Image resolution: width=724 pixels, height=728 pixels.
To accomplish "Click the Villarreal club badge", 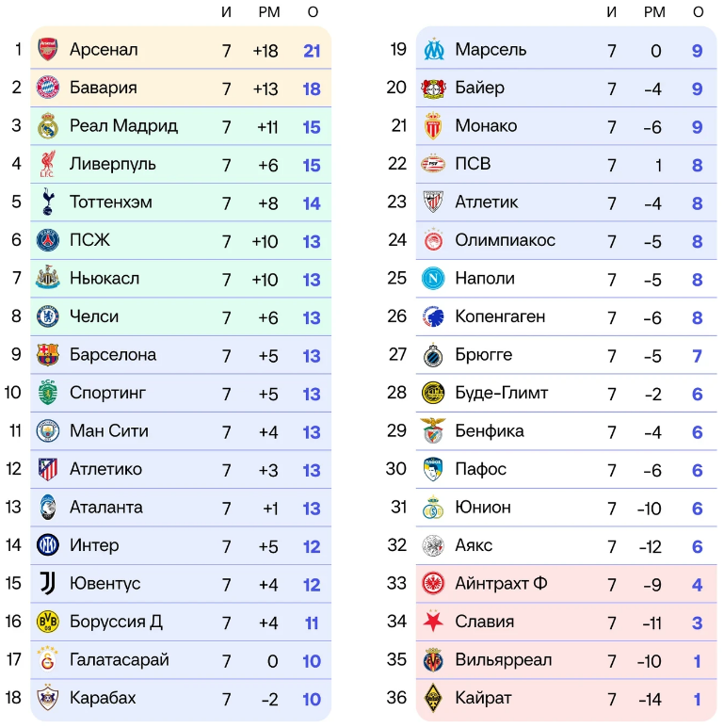I will (x=432, y=660).
